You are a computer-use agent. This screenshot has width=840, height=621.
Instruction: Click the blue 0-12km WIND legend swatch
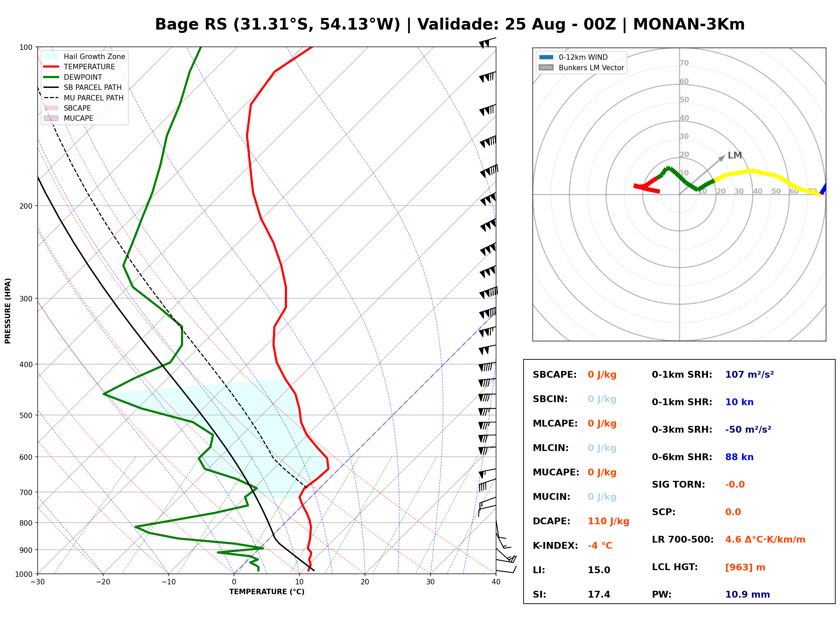546,57
